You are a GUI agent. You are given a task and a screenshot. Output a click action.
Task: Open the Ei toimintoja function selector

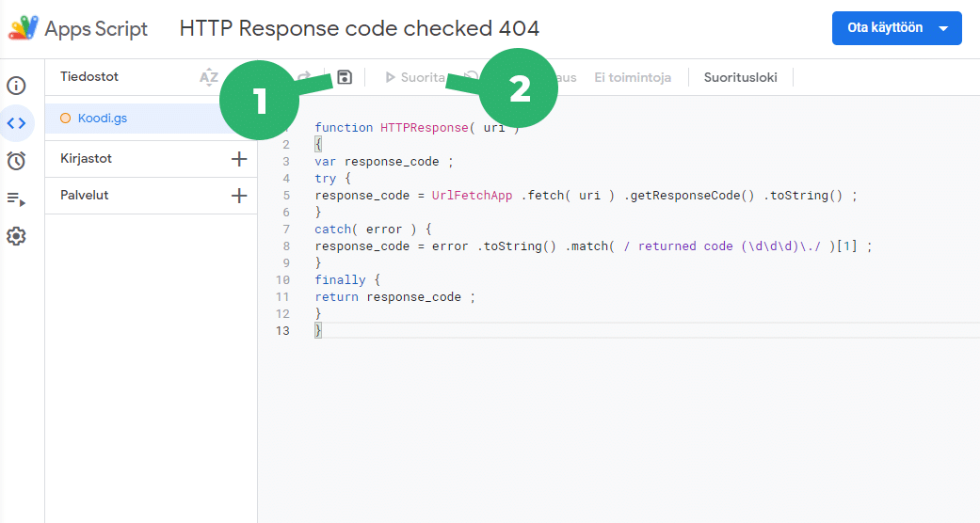[x=633, y=77]
